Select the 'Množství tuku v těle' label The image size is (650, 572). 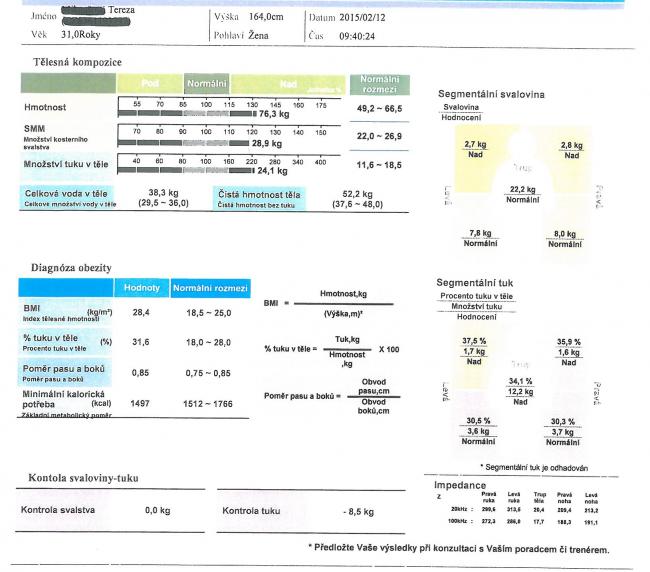pos(66,164)
